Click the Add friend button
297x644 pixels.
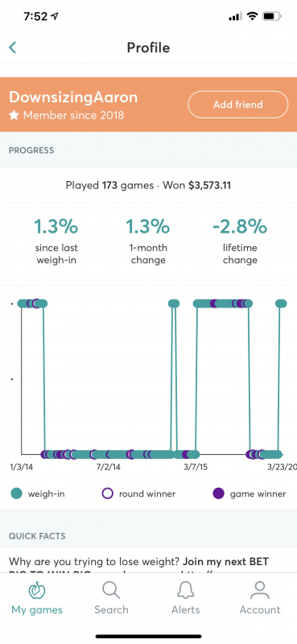point(238,105)
